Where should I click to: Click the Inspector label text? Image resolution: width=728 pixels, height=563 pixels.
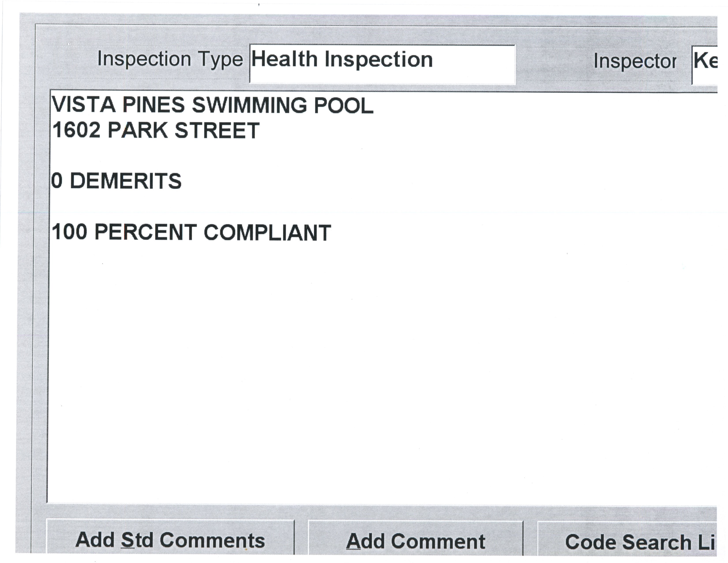[635, 61]
